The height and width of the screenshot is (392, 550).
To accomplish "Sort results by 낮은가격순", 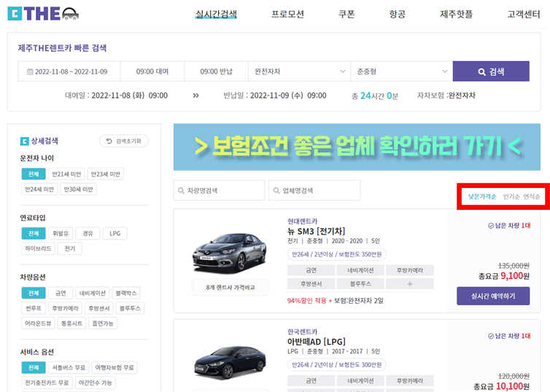I will click(482, 197).
